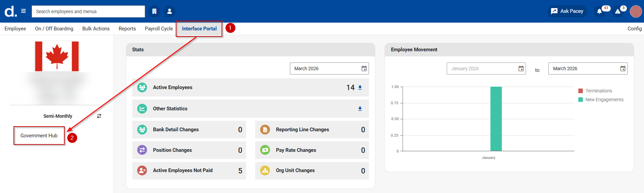
Task: Switch pay frequency via swap arrows icon
Action: click(x=99, y=116)
